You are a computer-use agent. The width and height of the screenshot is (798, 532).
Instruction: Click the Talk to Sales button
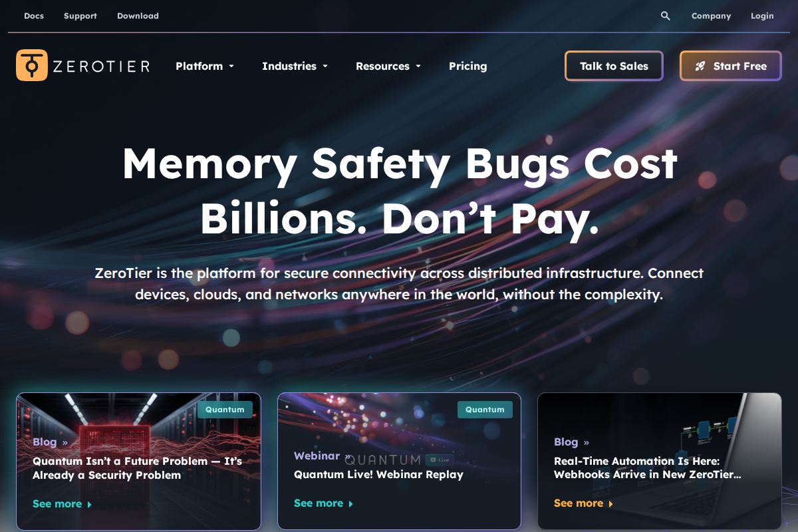(614, 66)
